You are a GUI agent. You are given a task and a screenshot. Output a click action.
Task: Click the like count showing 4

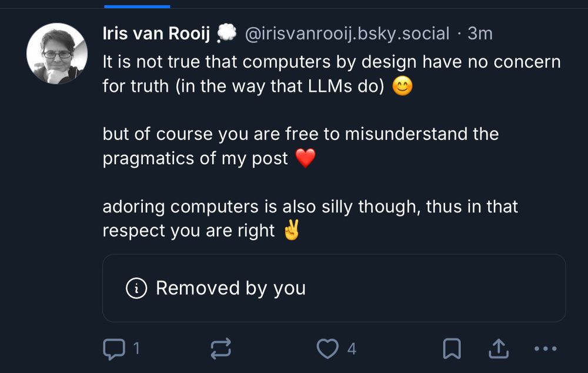coord(350,348)
